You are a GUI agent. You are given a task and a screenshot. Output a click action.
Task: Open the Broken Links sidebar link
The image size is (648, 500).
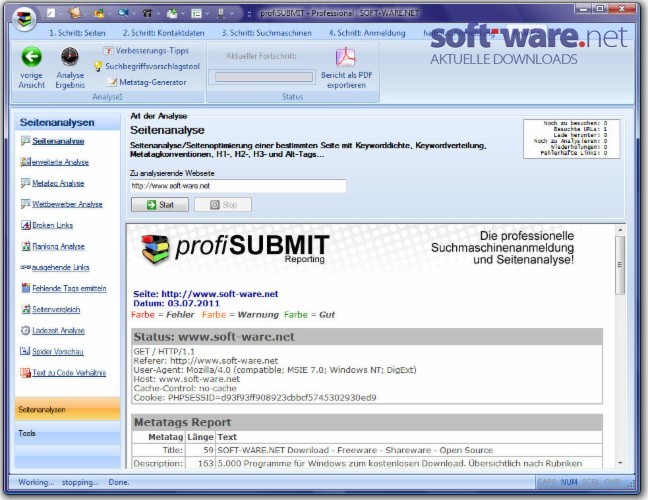pos(52,225)
